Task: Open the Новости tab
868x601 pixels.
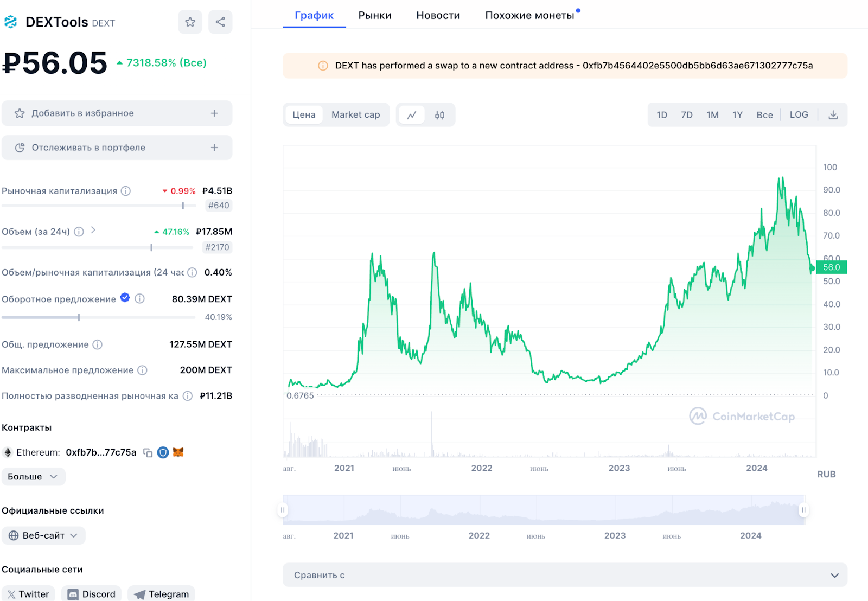Action: click(438, 15)
